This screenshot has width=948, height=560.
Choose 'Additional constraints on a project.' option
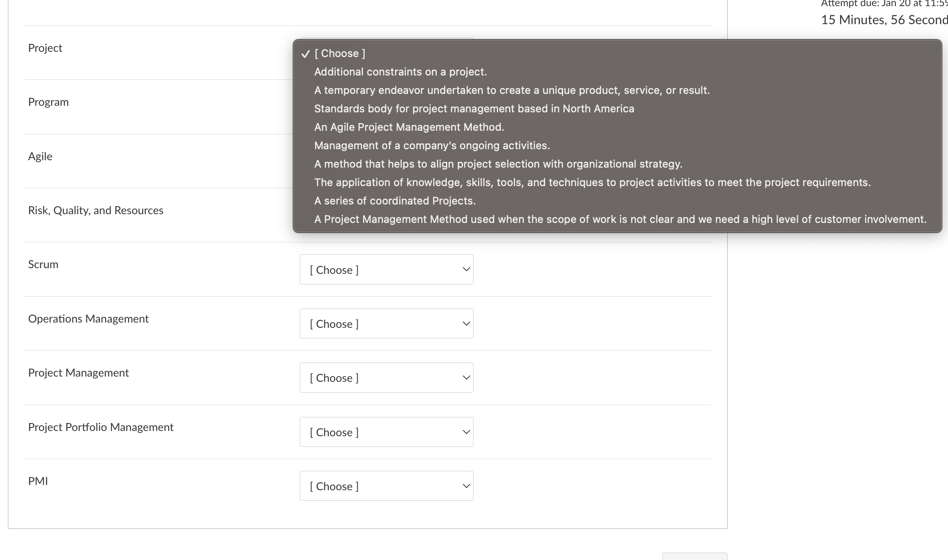point(400,72)
